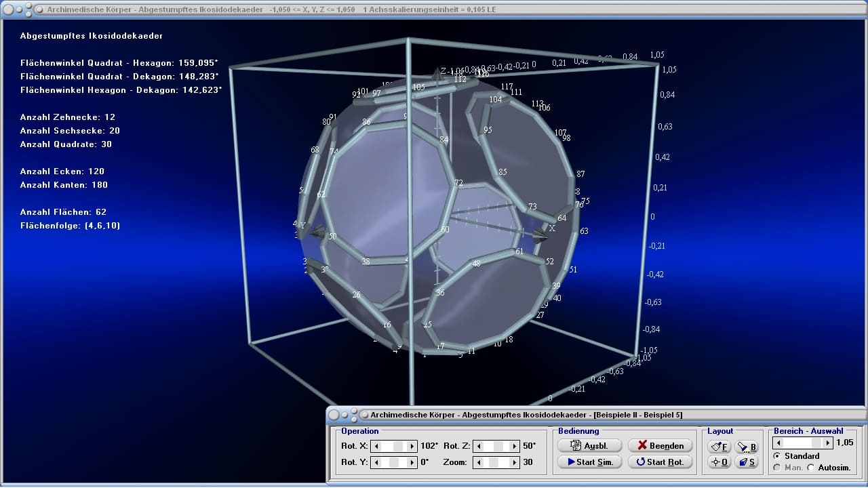Screen dimensions: 868x488
Task: Select the Autosim. radio option
Action: pyautogui.click(x=829, y=468)
